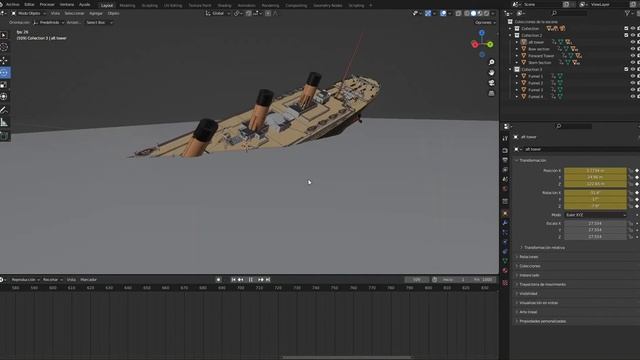Open the Texture properties checker tab
This screenshot has width=640, height=360.
coord(505,282)
